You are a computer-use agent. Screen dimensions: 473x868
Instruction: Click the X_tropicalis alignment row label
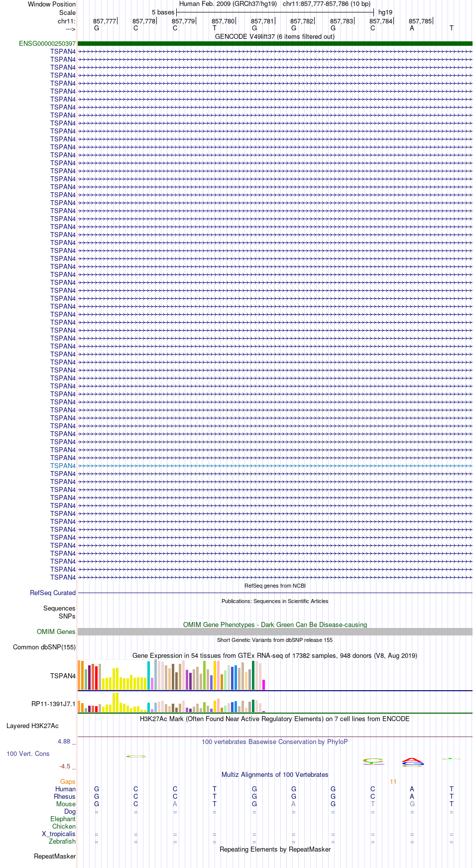(x=59, y=834)
